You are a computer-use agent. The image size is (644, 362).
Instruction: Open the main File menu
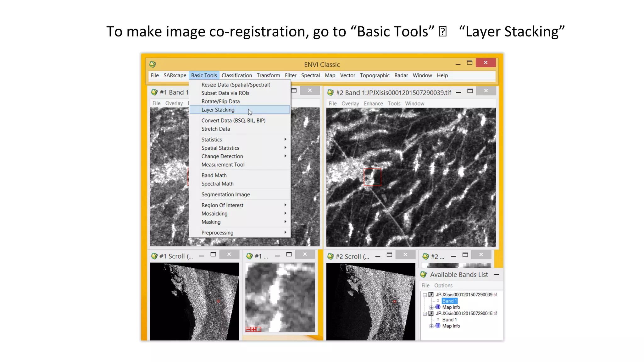click(x=155, y=75)
